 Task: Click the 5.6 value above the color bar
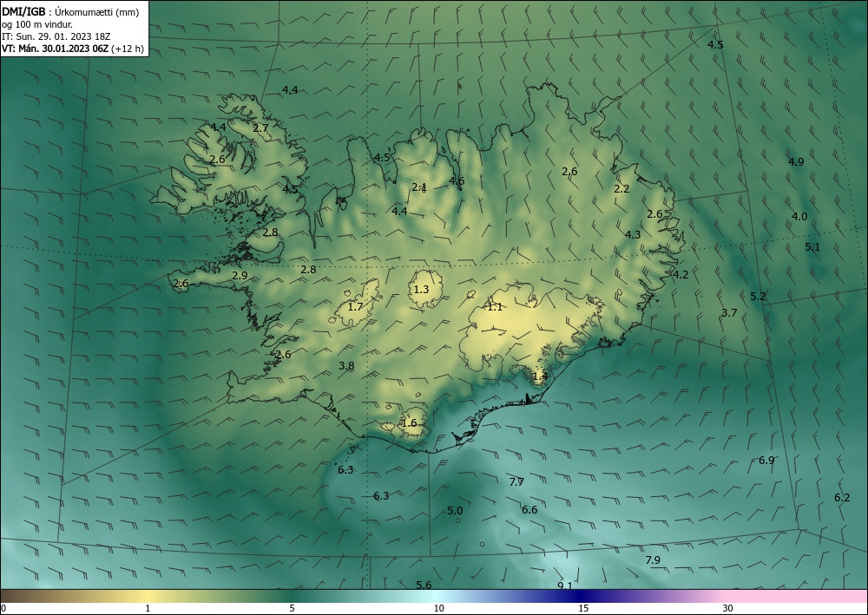(424, 586)
